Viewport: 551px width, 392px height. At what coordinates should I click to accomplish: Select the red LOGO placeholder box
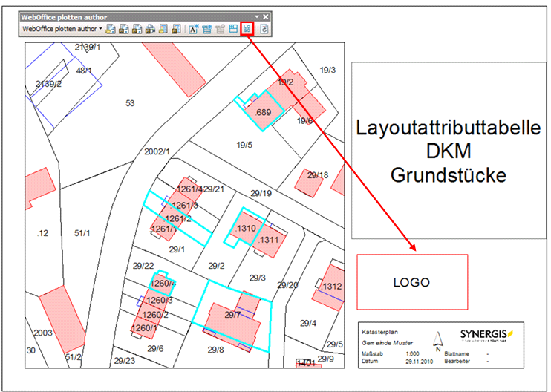click(x=412, y=281)
